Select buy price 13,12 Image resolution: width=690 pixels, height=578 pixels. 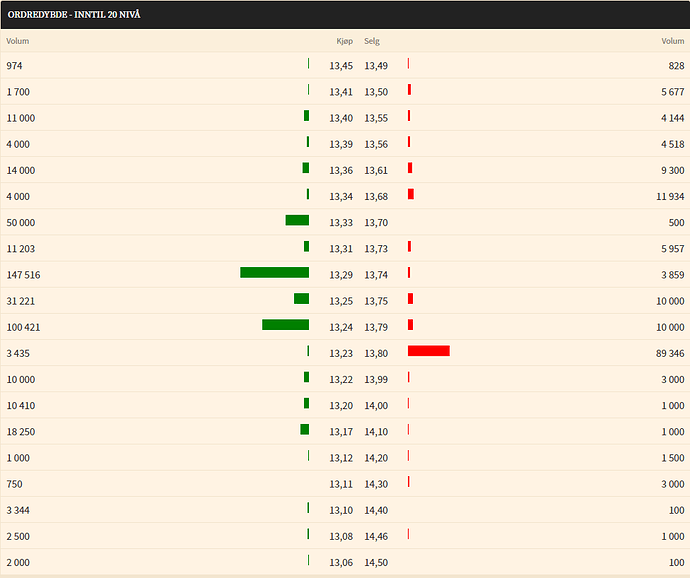coord(341,458)
